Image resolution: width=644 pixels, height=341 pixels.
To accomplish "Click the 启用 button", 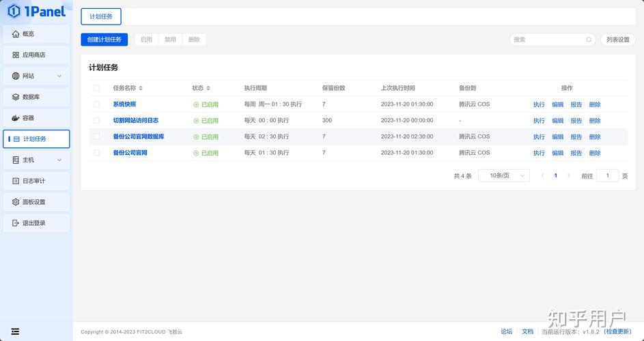I will tap(146, 40).
